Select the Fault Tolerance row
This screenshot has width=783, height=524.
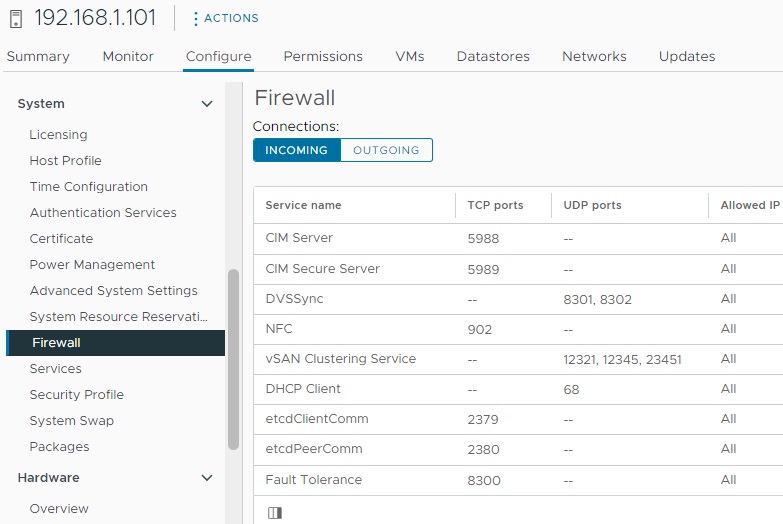[x=313, y=480]
